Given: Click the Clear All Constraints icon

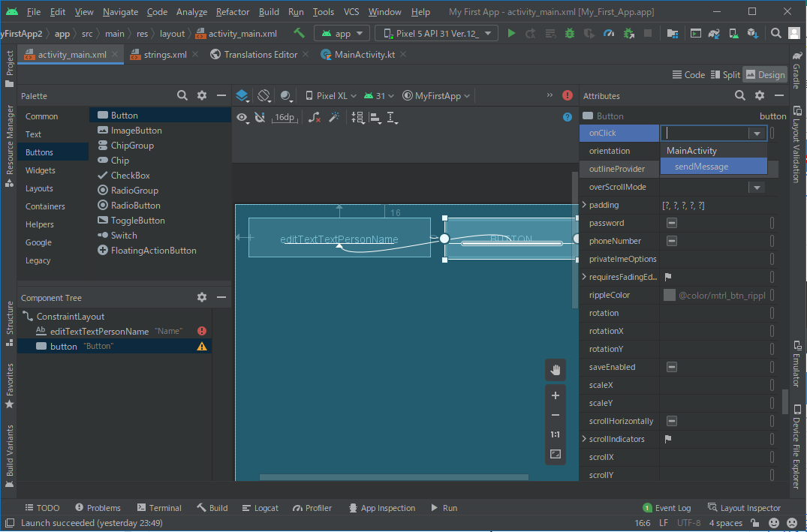Looking at the screenshot, I should point(315,118).
